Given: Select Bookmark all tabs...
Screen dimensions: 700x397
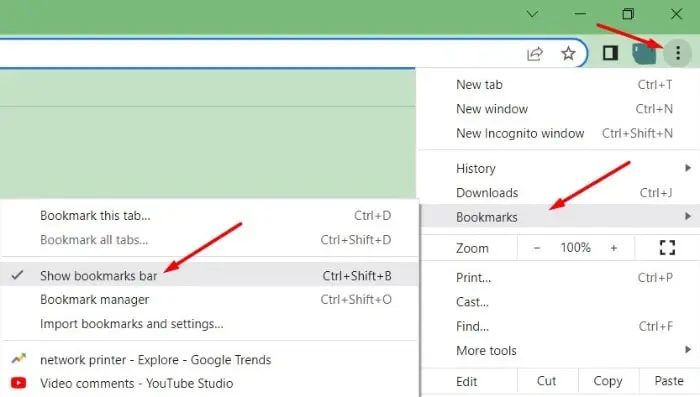Looking at the screenshot, I should tap(209, 240).
